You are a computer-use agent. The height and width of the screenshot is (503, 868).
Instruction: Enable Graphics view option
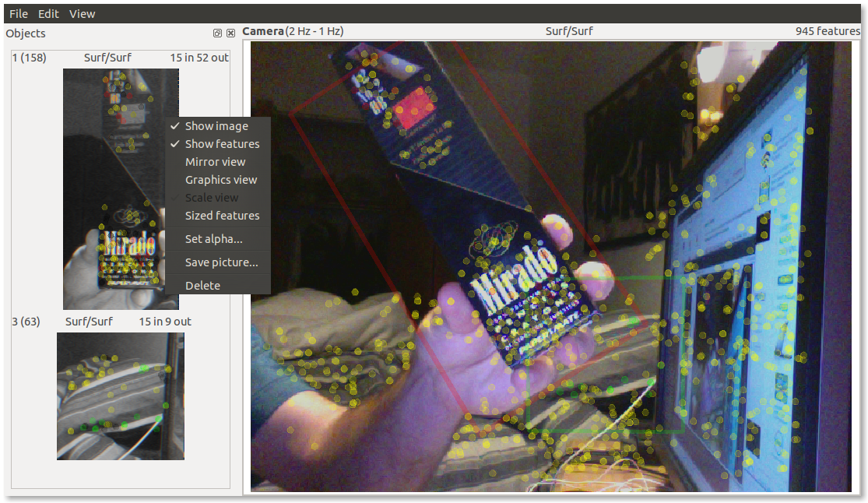[220, 180]
